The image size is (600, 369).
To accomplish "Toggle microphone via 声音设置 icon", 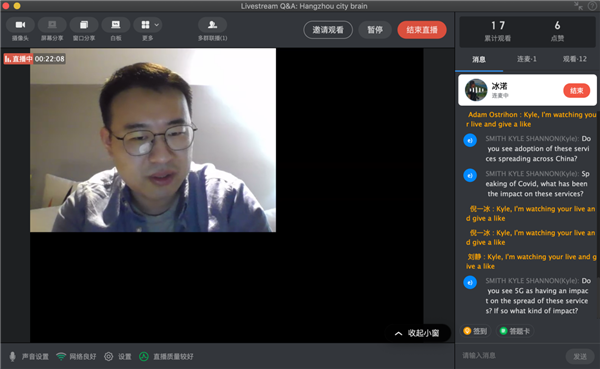I will click(13, 356).
